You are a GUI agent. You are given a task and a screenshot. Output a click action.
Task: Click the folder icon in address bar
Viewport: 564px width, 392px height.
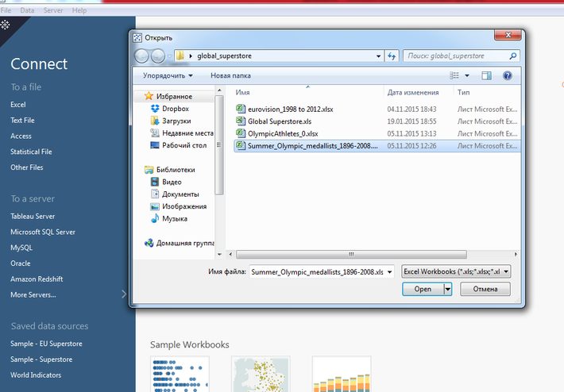click(180, 56)
